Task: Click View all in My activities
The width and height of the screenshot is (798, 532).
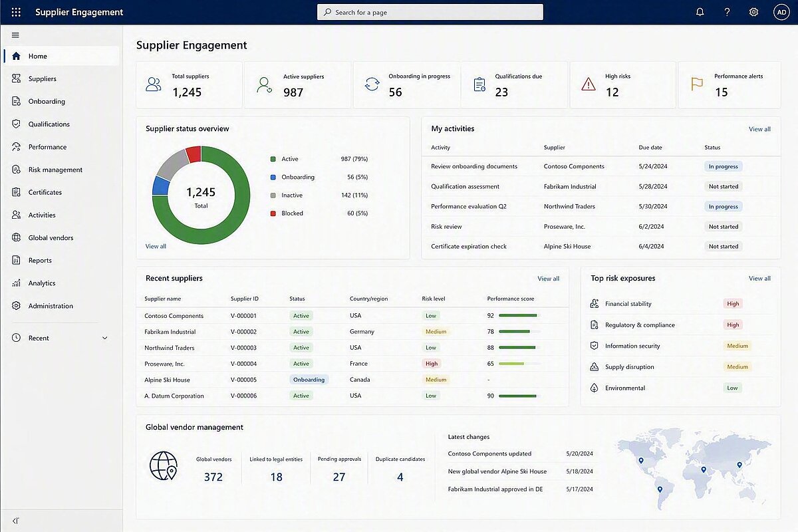Action: [x=759, y=129]
